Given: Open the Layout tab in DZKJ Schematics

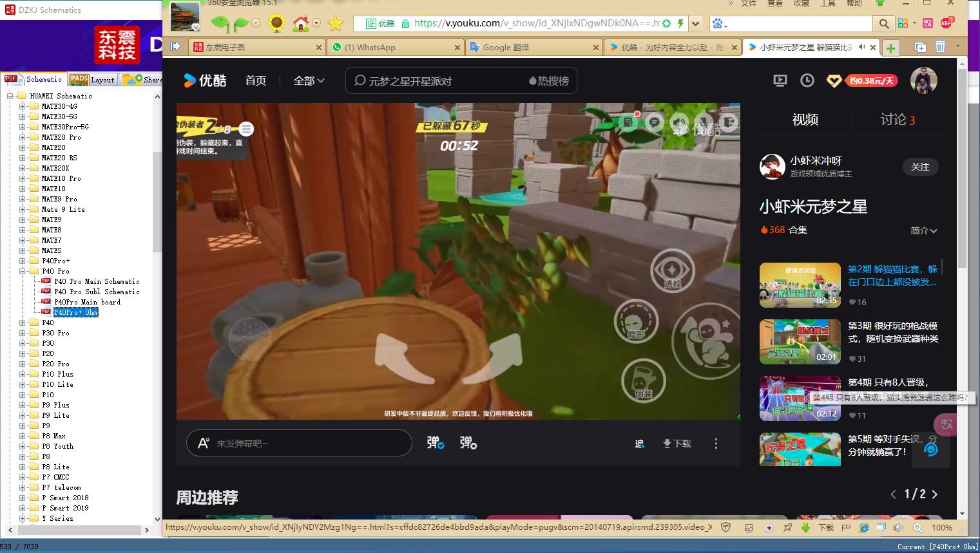Looking at the screenshot, I should [x=93, y=79].
